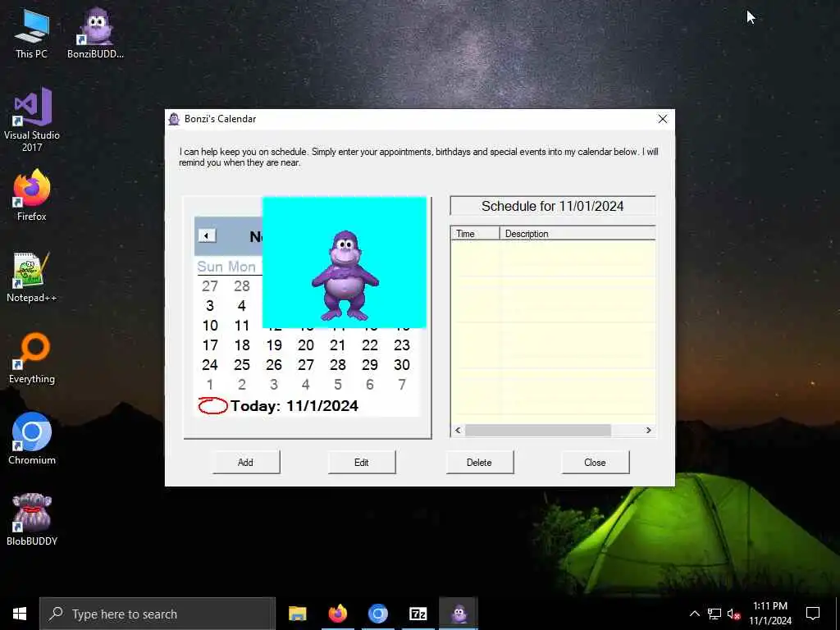Open 7-Zip from the taskbar
840x630 pixels.
(x=418, y=614)
